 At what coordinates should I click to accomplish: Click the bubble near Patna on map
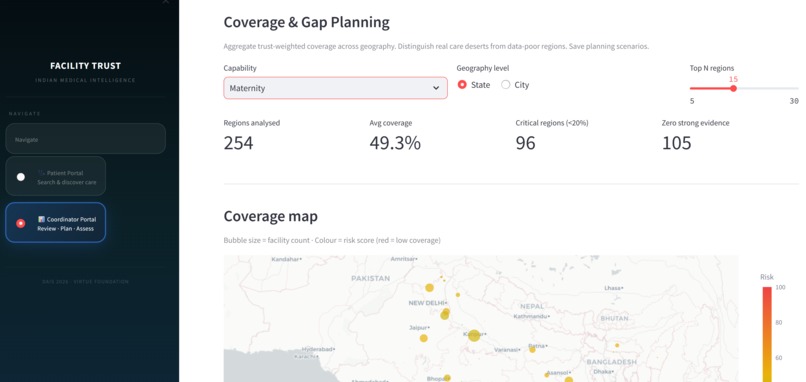[532, 350]
